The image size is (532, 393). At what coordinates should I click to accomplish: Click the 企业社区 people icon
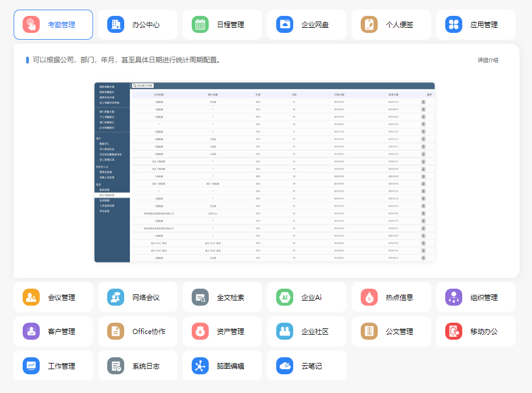pyautogui.click(x=285, y=331)
